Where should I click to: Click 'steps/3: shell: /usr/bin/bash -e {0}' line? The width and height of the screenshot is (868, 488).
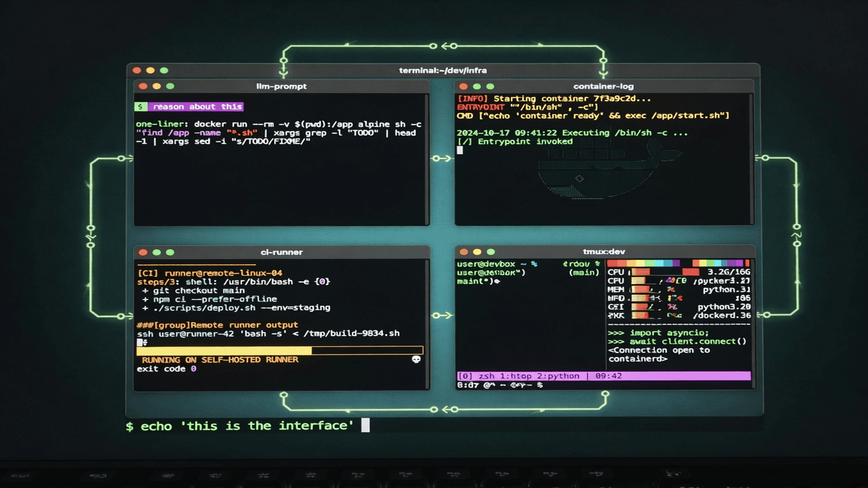tap(234, 282)
